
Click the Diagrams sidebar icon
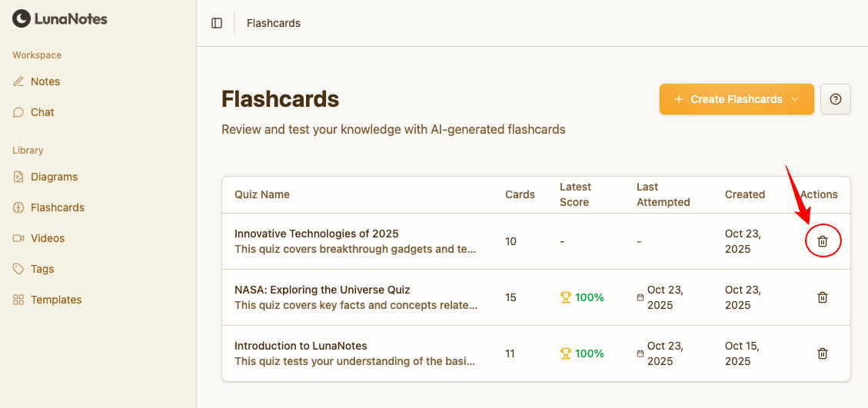[18, 177]
